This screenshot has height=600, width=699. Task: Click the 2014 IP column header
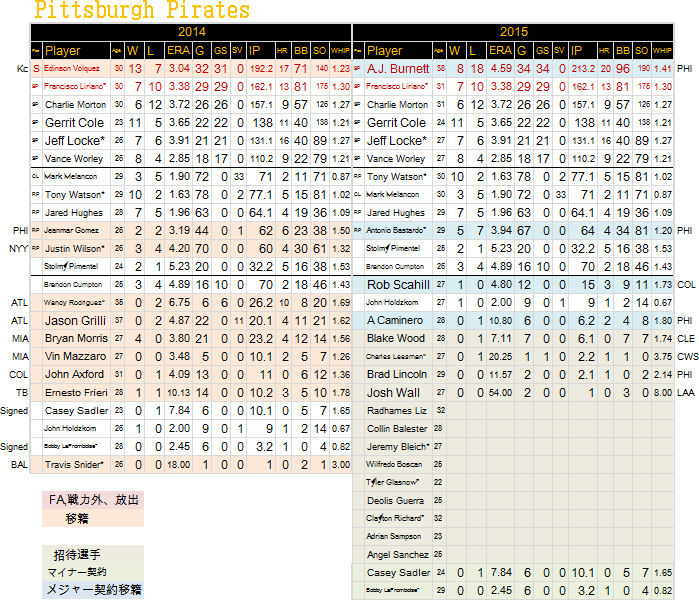pos(255,51)
